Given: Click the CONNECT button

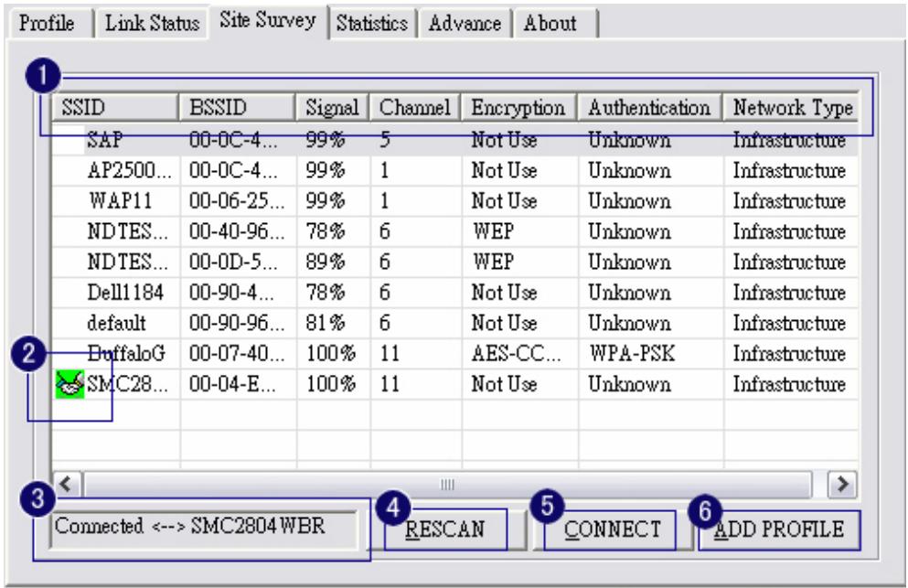Looking at the screenshot, I should pos(612,529).
